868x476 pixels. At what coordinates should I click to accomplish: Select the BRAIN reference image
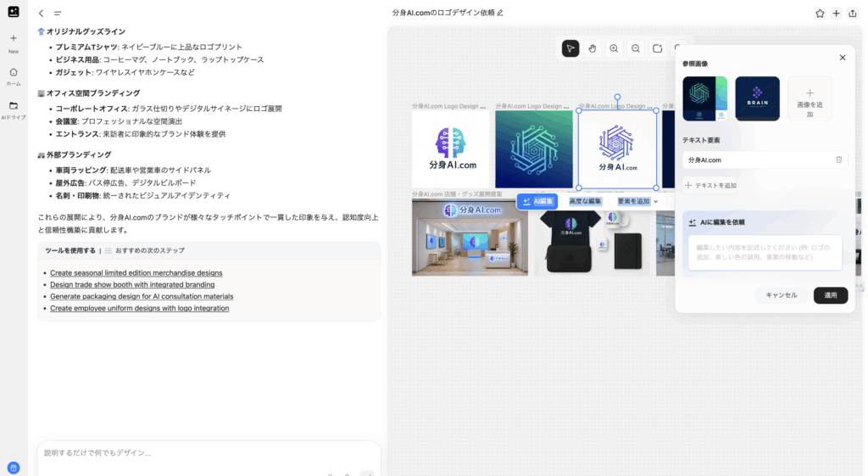click(x=757, y=98)
